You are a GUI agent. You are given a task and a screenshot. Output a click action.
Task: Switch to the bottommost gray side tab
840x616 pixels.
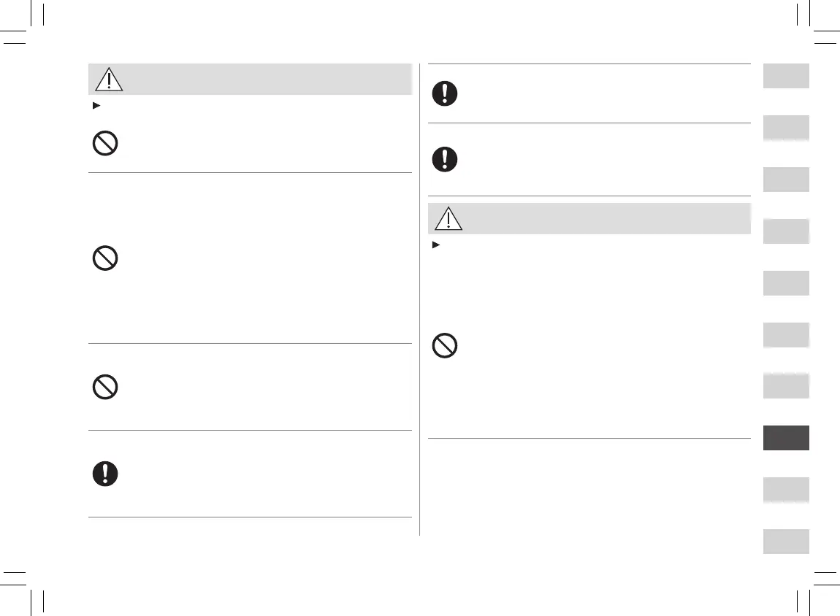pos(786,542)
